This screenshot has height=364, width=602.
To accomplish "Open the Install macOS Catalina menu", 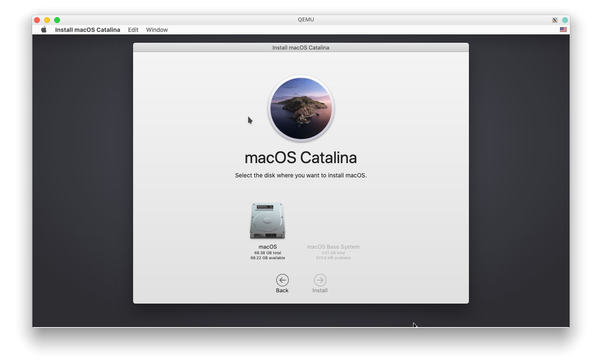I will (87, 30).
